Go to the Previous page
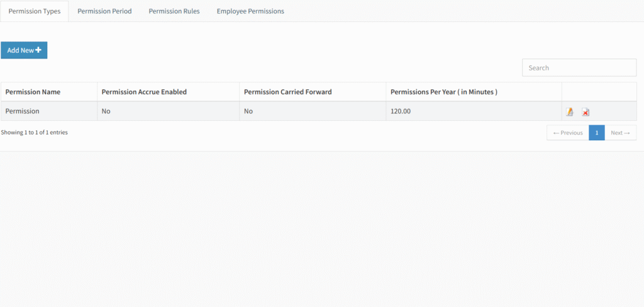This screenshot has width=644, height=307. (568, 133)
